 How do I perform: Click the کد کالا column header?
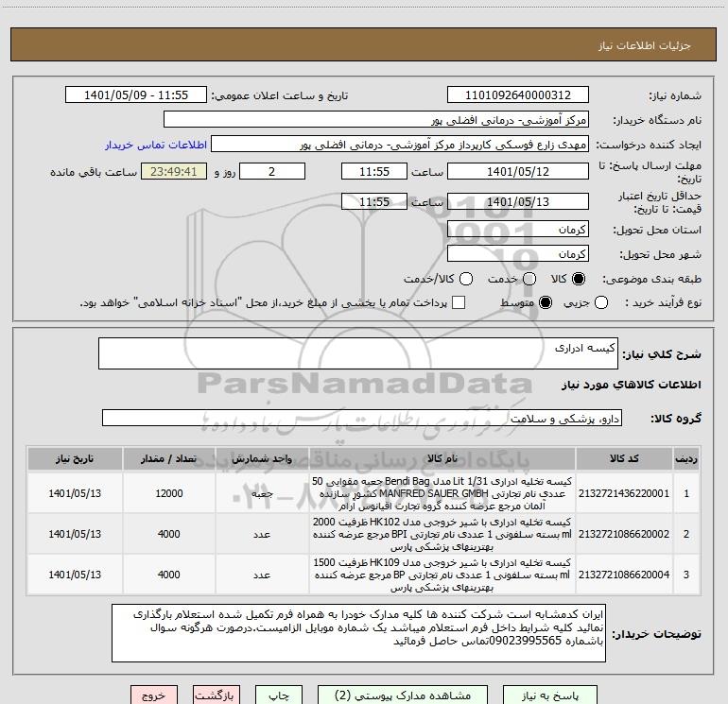pyautogui.click(x=624, y=458)
